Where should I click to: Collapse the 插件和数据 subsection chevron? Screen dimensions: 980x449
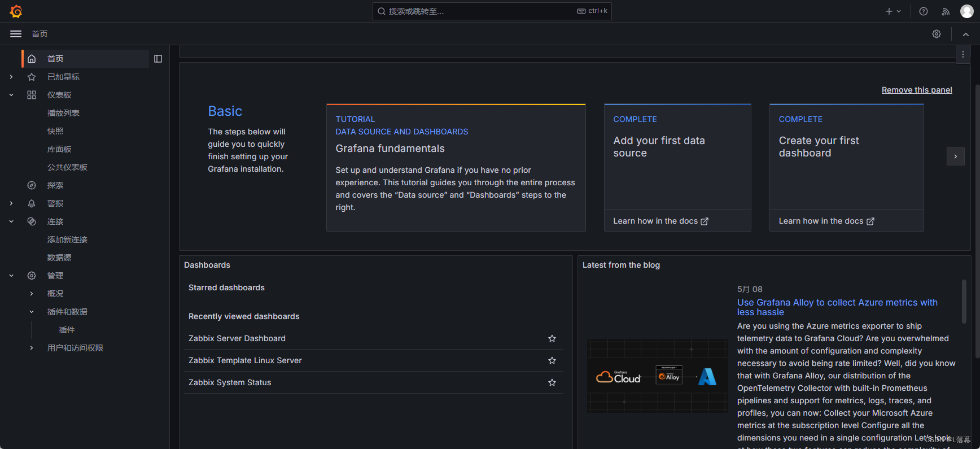pos(32,312)
